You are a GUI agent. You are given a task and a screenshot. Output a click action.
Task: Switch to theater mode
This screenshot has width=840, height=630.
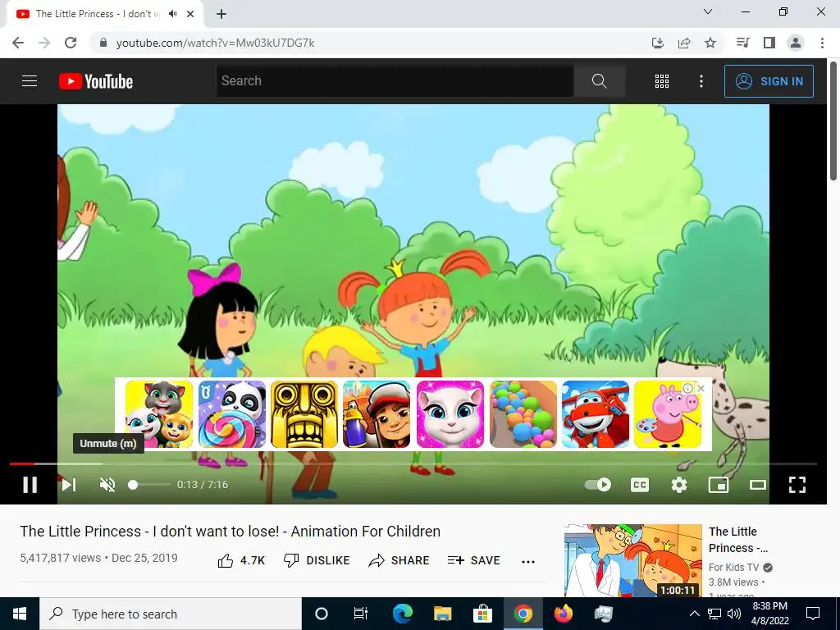coord(757,484)
